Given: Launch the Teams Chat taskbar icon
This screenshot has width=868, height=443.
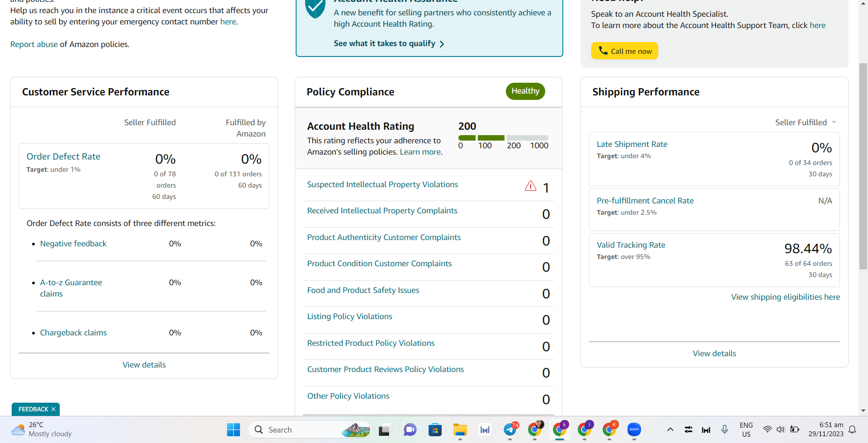Looking at the screenshot, I should [x=410, y=429].
